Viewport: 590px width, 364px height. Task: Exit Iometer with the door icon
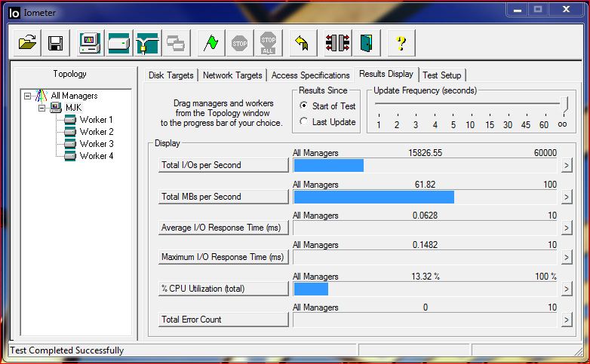tap(366, 43)
